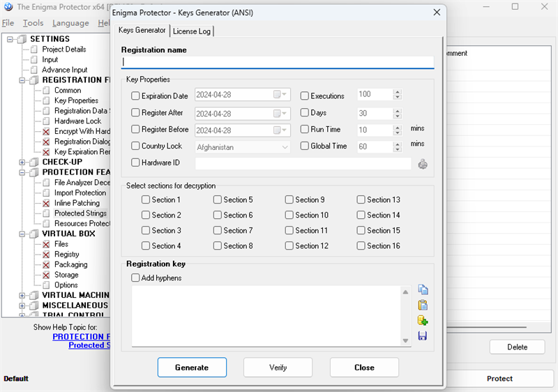The width and height of the screenshot is (558, 392).
Task: Select Key Properties tree item
Action: click(x=76, y=100)
